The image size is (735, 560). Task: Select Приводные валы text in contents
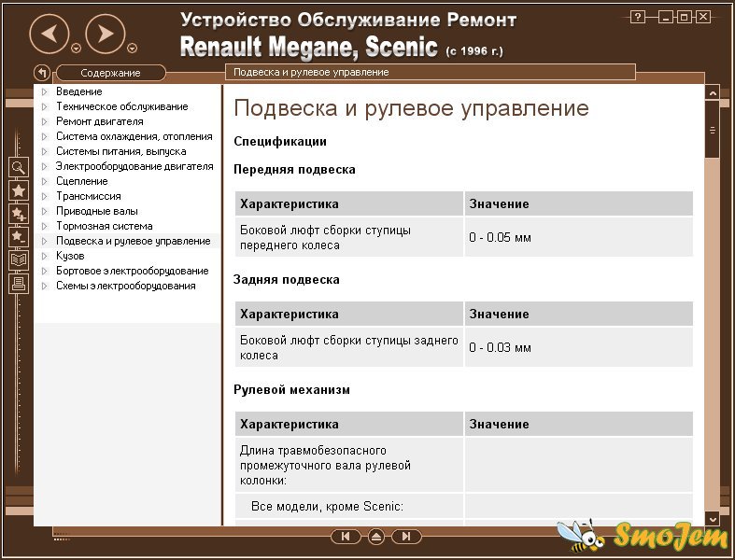point(96,211)
